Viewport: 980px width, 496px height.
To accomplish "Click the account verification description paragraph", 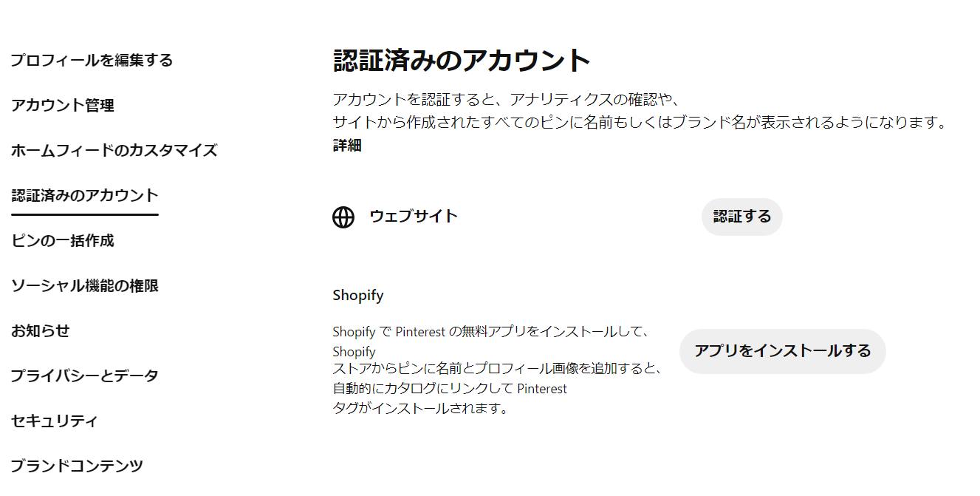I will [x=640, y=111].
